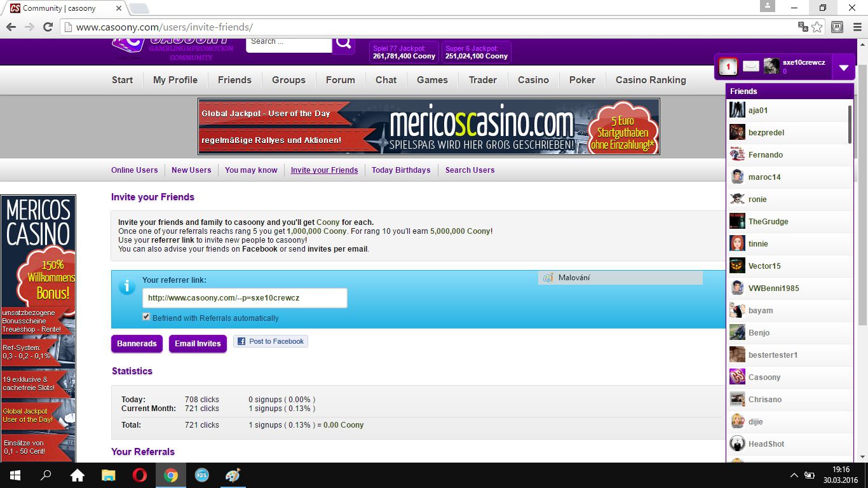Click the Bannerads button
The height and width of the screenshot is (488, 868).
137,344
